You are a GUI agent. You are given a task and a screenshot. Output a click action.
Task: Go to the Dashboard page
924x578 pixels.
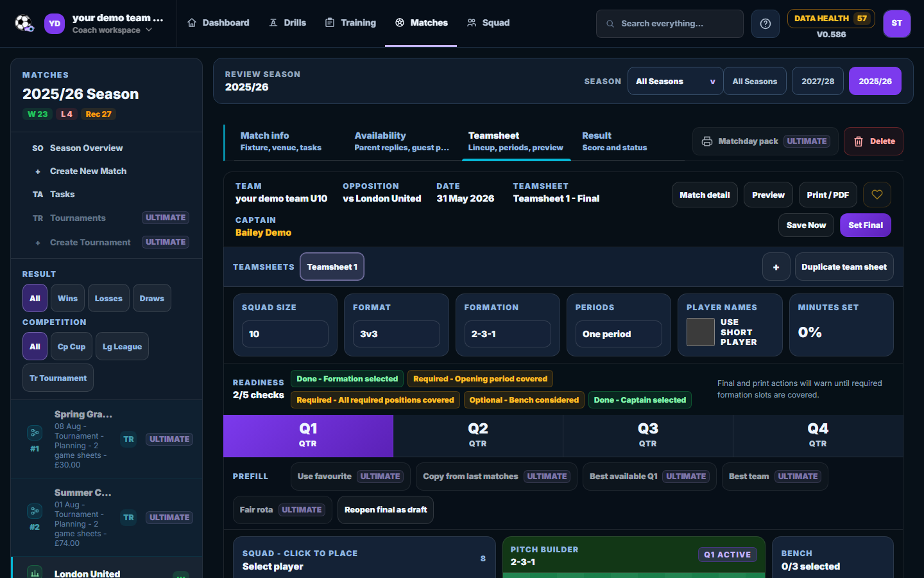218,22
